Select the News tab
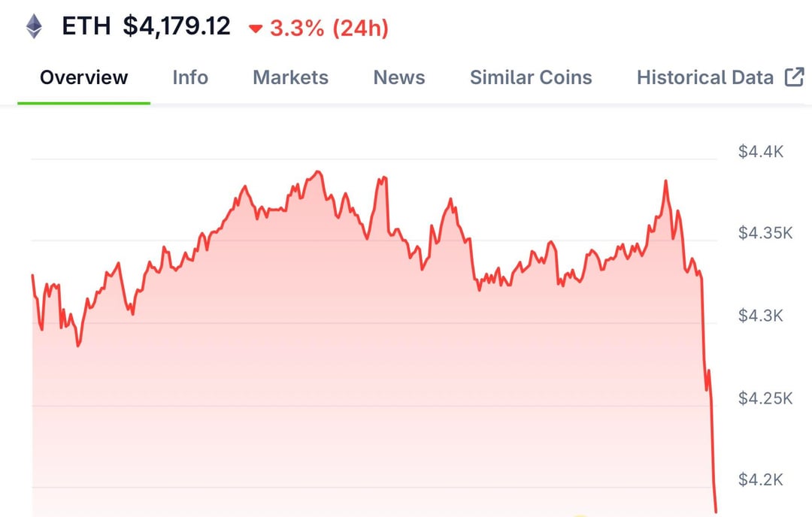 point(399,77)
